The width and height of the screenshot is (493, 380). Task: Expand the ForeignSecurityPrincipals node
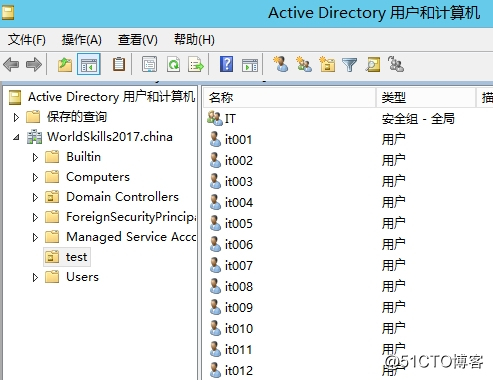35,217
